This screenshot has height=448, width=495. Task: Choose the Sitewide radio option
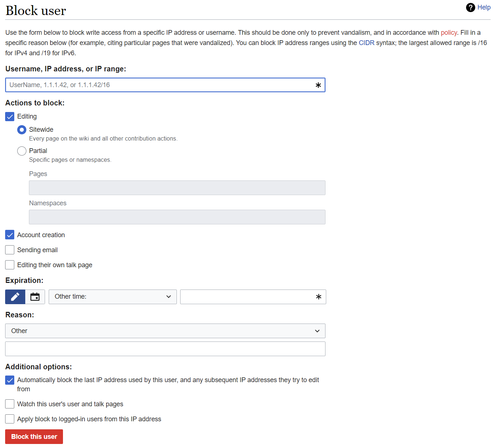coord(22,130)
